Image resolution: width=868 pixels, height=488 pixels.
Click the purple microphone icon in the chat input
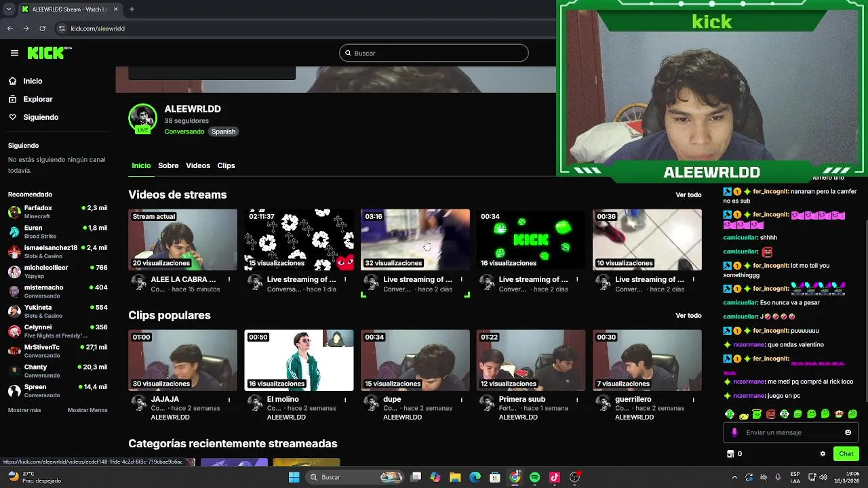tap(734, 432)
